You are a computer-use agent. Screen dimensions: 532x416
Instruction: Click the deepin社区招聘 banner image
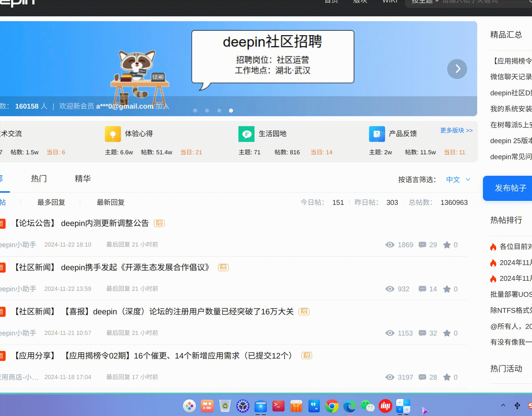[x=238, y=69]
